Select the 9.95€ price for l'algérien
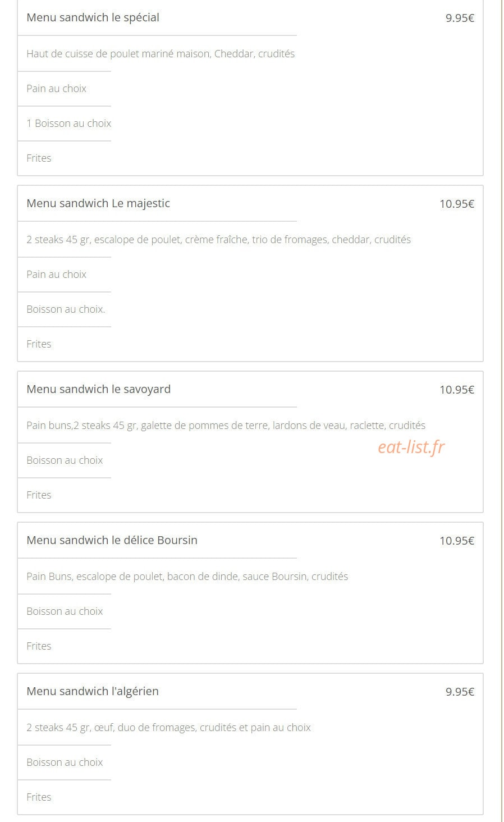Viewport: 504px width, 822px height. (460, 692)
